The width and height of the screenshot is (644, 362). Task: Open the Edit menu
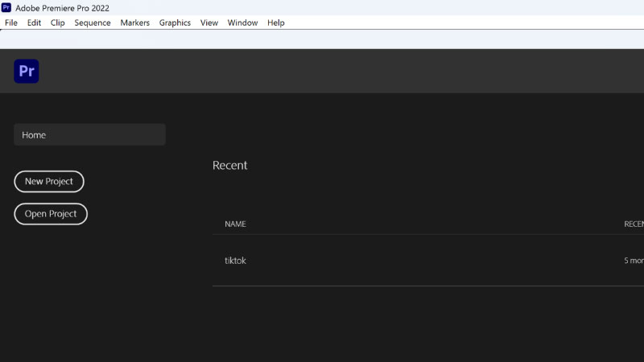[34, 23]
